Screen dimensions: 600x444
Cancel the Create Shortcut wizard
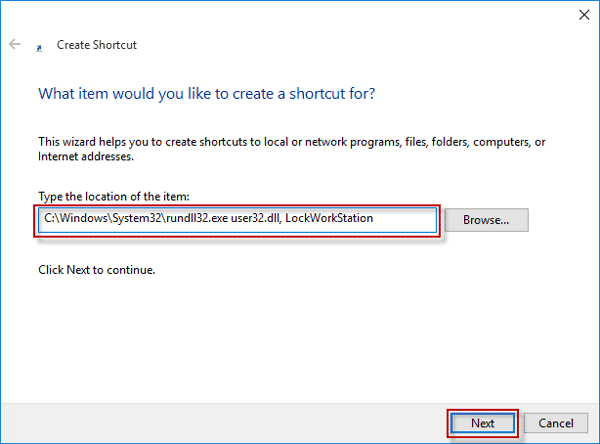tap(556, 423)
